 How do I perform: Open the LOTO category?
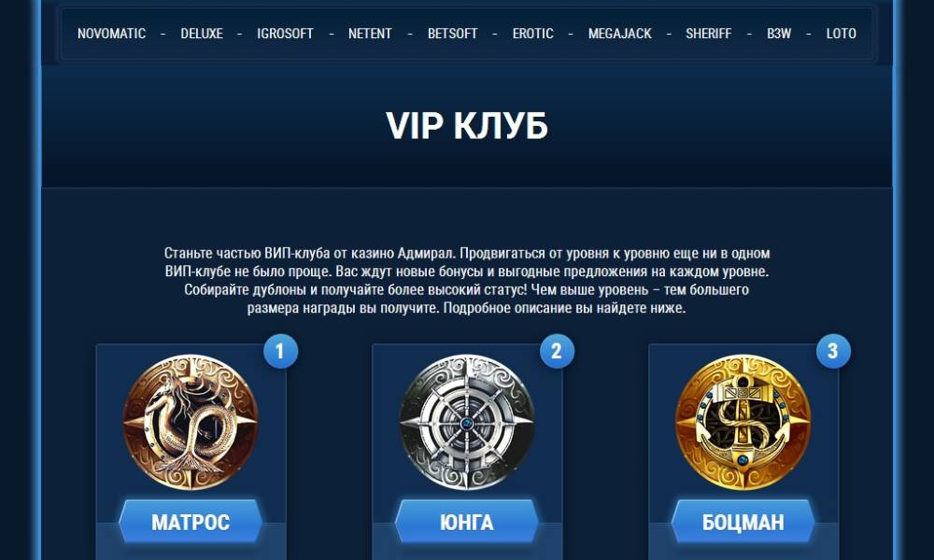(x=842, y=34)
